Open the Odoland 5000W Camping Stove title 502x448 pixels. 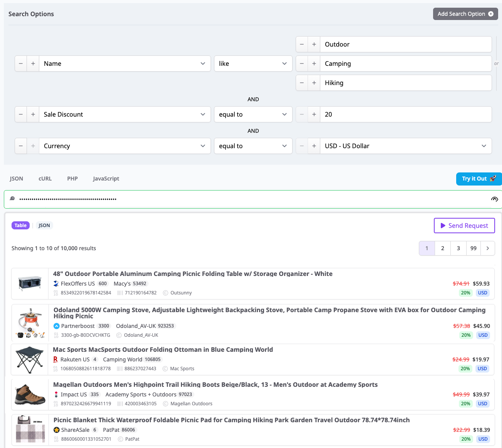(269, 313)
